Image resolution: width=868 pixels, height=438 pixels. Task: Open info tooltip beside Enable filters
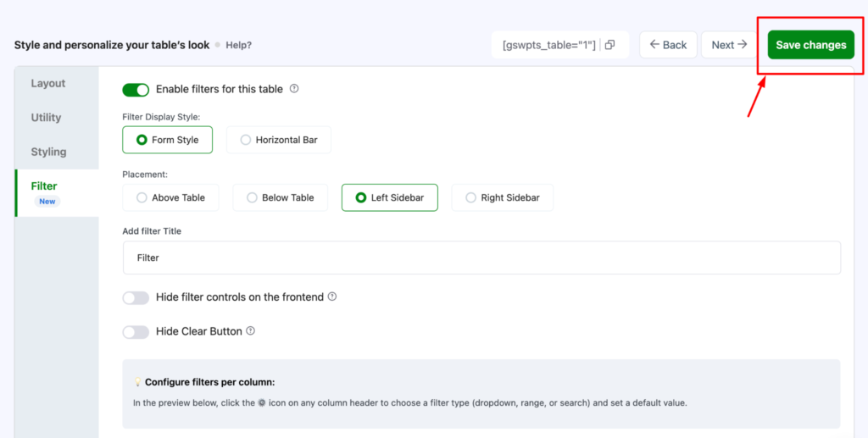(x=294, y=88)
